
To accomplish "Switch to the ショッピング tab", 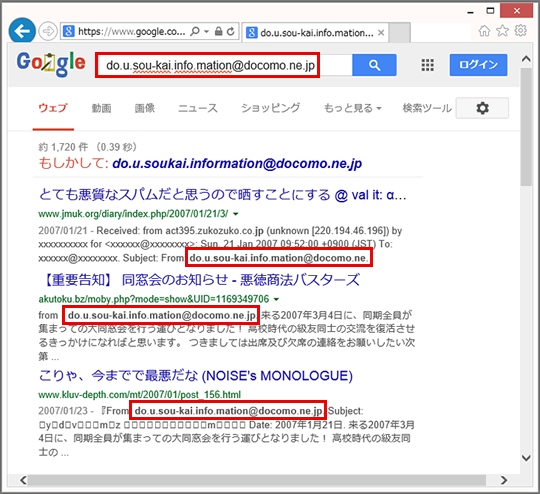I will click(x=270, y=108).
